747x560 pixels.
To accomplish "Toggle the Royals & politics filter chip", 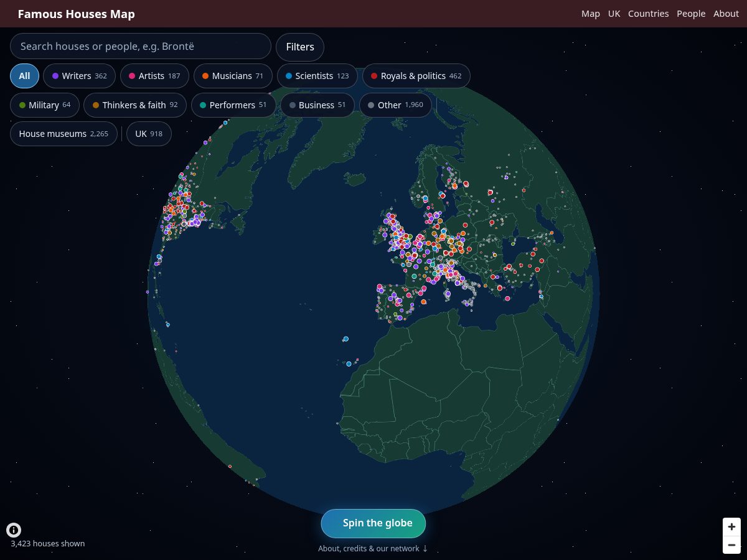I will 416,76.
